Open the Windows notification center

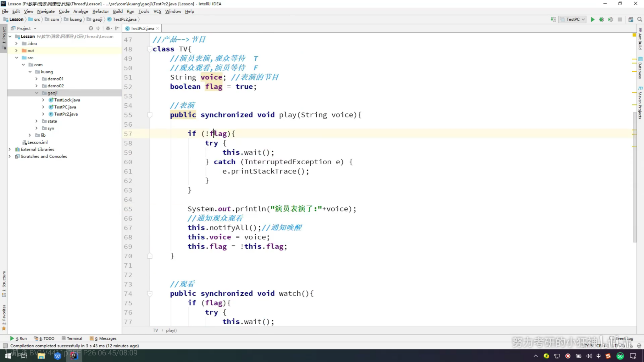[x=633, y=356]
